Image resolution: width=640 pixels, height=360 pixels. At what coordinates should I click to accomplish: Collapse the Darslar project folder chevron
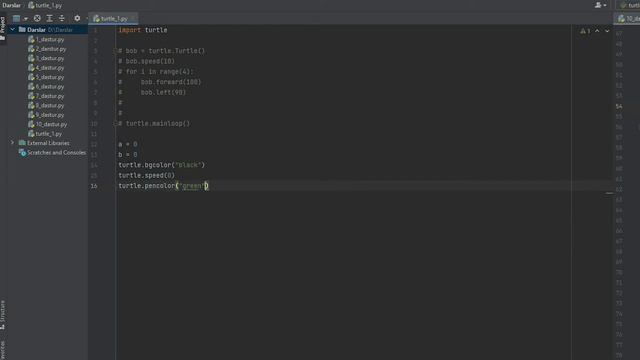click(x=12, y=30)
